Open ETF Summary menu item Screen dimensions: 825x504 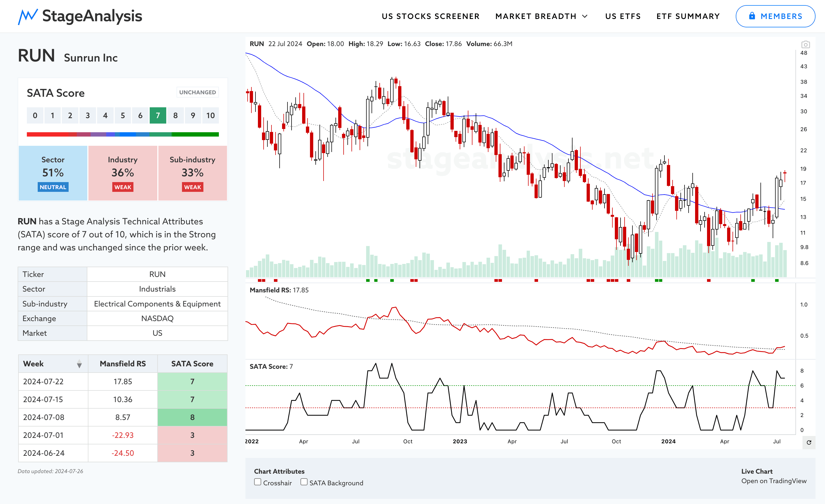click(688, 16)
